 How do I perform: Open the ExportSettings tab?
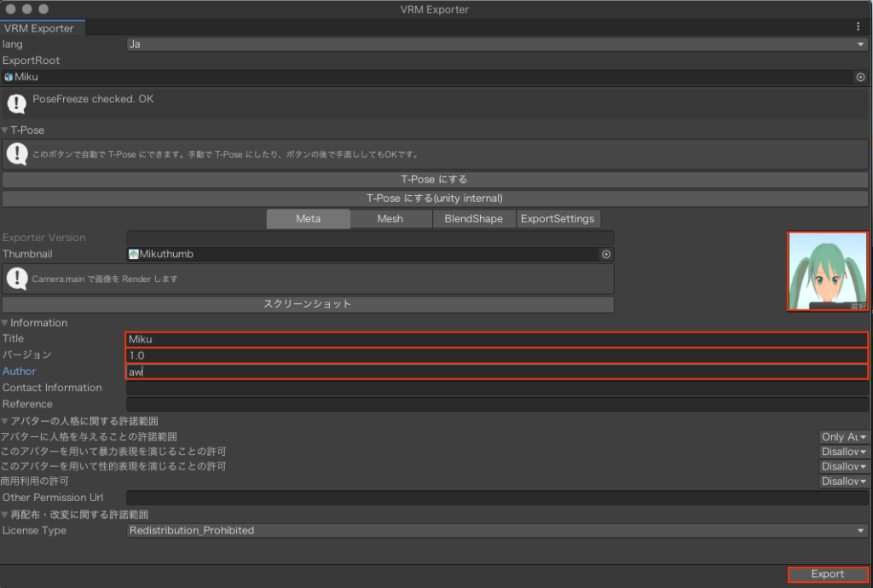coord(558,219)
